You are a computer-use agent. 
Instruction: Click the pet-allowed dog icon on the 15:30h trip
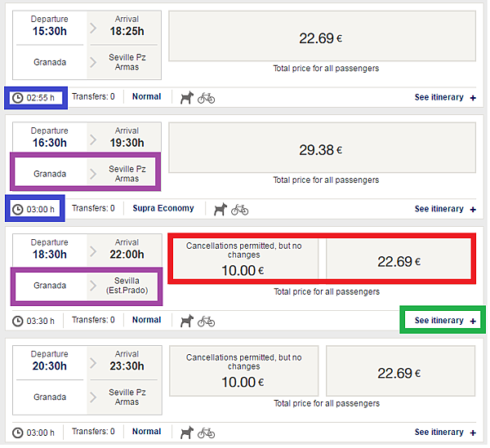click(x=187, y=97)
